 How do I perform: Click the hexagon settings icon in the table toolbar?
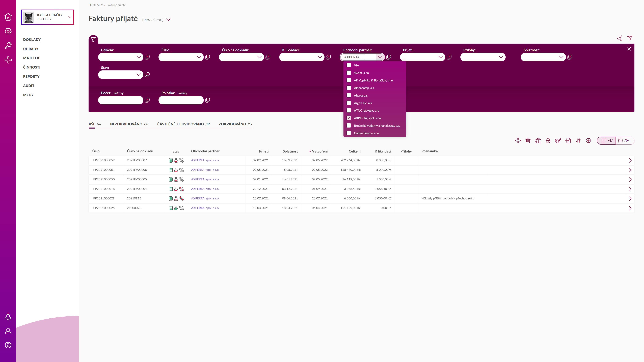pyautogui.click(x=588, y=141)
